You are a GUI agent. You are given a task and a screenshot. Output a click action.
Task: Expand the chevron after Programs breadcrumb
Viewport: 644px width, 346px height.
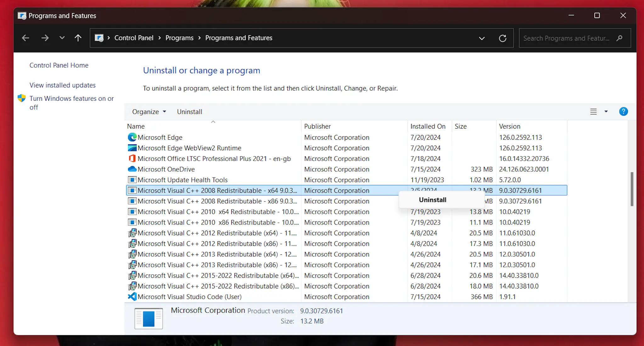[199, 38]
